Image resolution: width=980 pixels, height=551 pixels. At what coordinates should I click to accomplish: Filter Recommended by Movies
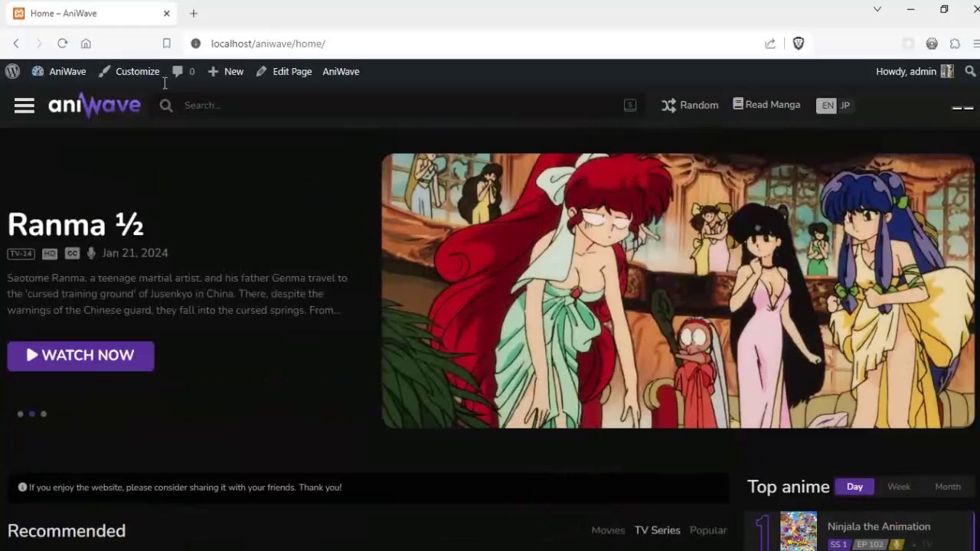[x=608, y=530]
